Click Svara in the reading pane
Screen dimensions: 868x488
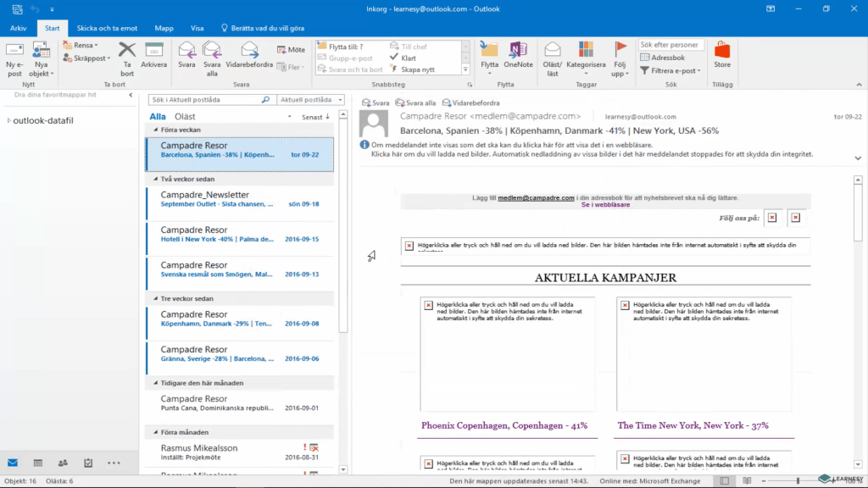(x=376, y=103)
